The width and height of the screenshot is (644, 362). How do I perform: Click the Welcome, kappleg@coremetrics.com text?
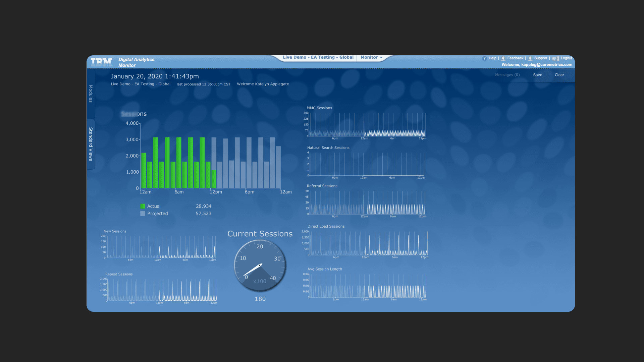[537, 65]
